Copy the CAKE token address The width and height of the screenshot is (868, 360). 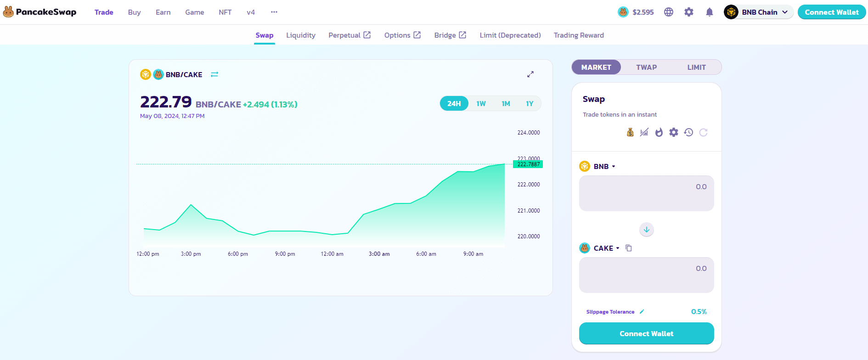pyautogui.click(x=629, y=248)
